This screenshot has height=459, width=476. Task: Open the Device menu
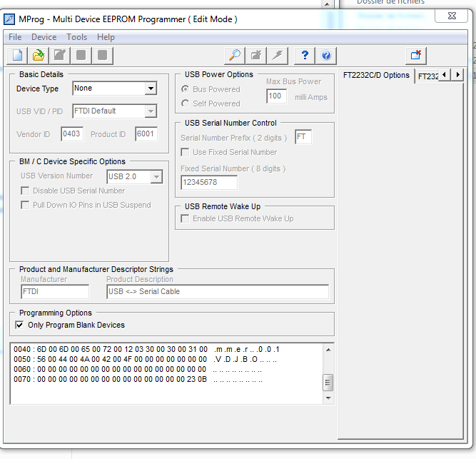point(44,37)
